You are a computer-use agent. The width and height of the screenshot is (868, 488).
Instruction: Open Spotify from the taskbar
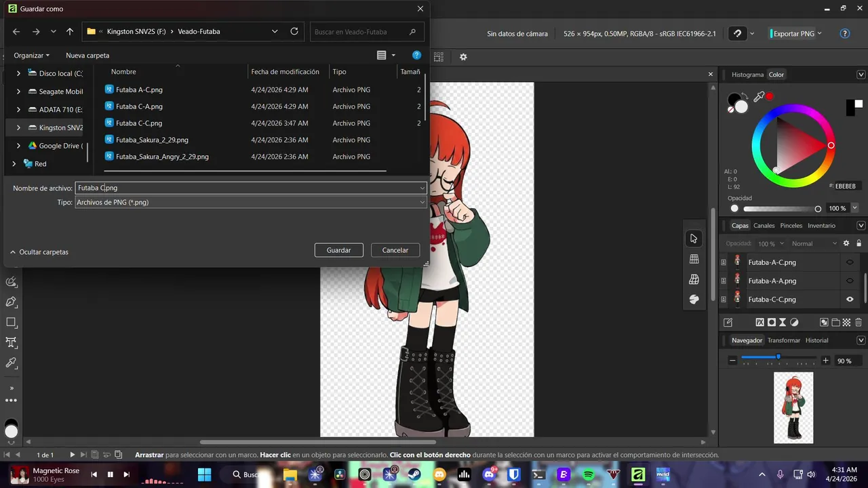tap(589, 474)
